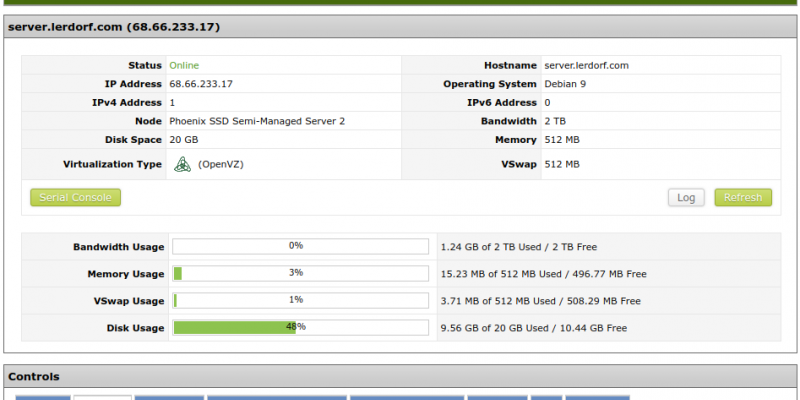This screenshot has width=800, height=400.
Task: Click the VSwap Usage 1% bar
Action: pyautogui.click(x=301, y=301)
